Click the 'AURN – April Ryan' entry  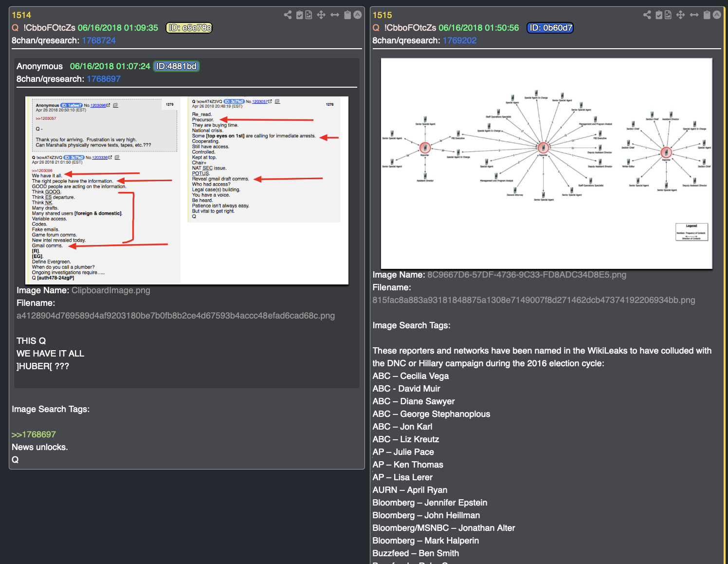(410, 490)
